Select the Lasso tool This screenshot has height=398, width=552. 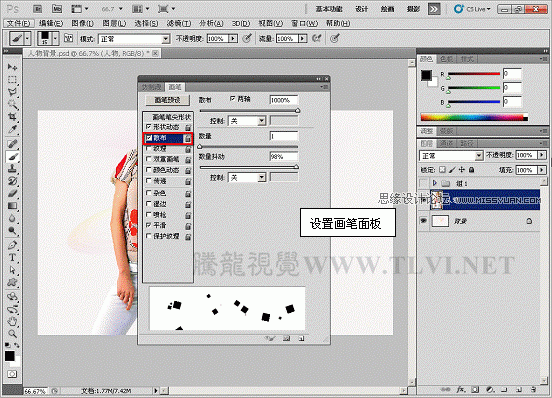click(x=12, y=92)
